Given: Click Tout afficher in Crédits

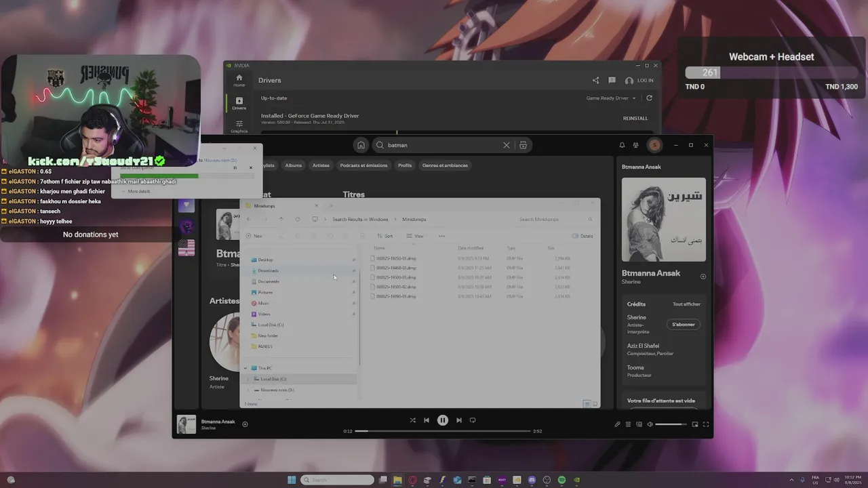Looking at the screenshot, I should click(686, 304).
